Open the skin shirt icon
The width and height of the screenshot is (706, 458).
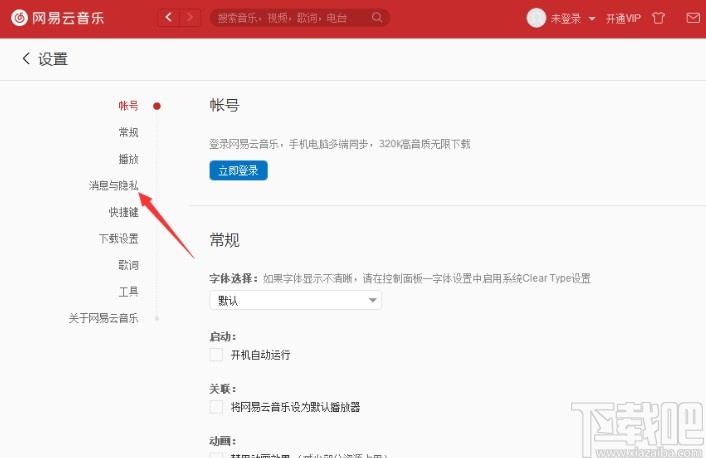658,18
